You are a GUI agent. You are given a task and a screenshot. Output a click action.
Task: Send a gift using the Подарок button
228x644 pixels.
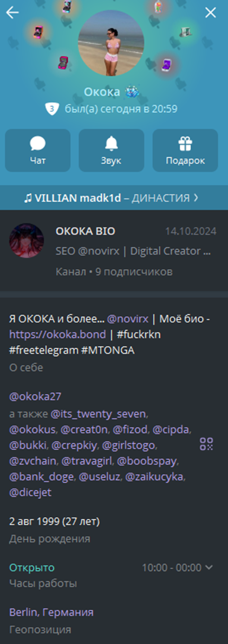click(x=185, y=150)
